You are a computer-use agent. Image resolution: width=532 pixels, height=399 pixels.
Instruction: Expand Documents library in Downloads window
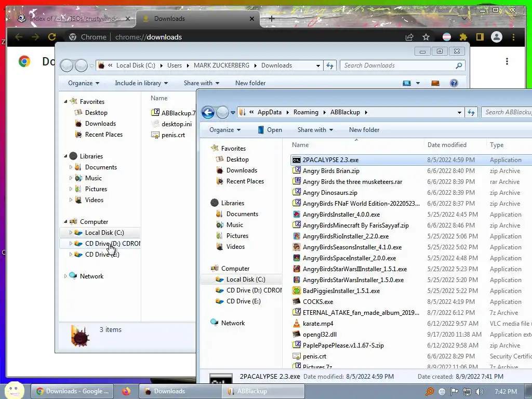71,167
